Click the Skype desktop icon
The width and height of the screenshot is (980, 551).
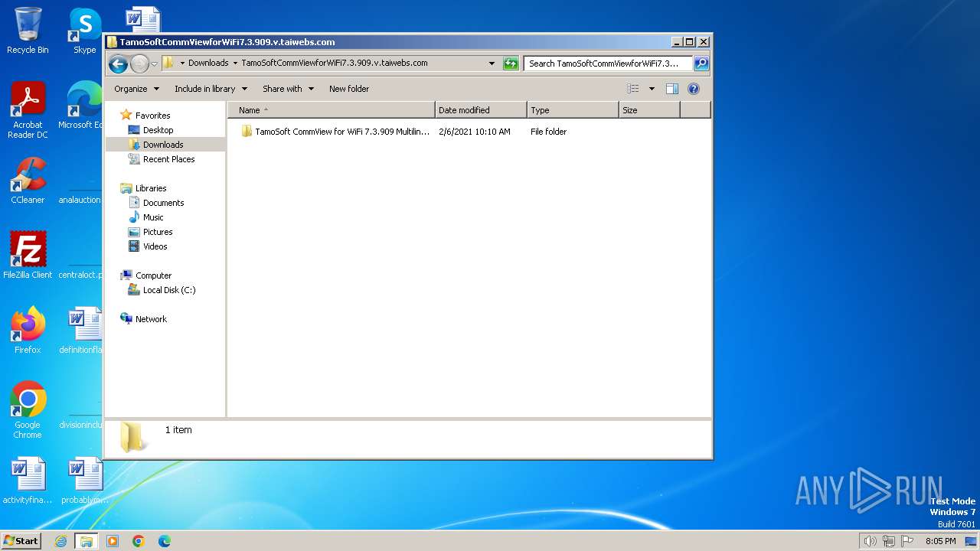coord(84,31)
